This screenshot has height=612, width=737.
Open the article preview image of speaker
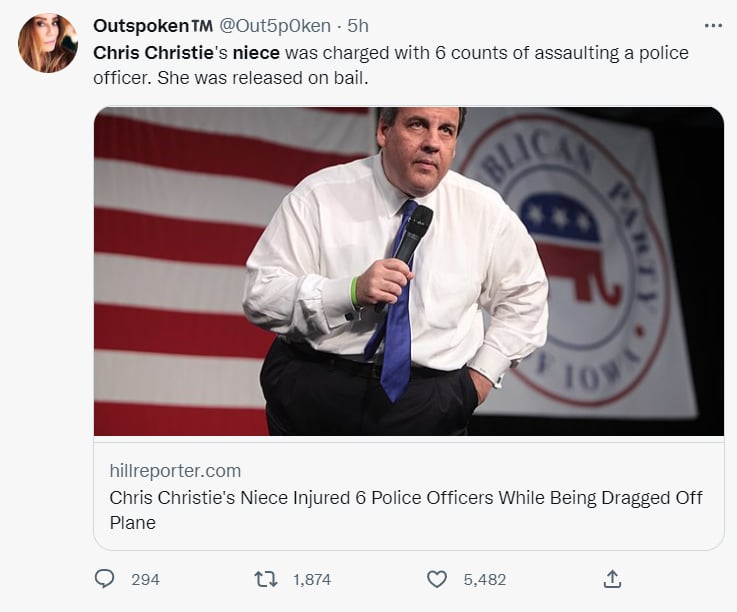tap(409, 271)
